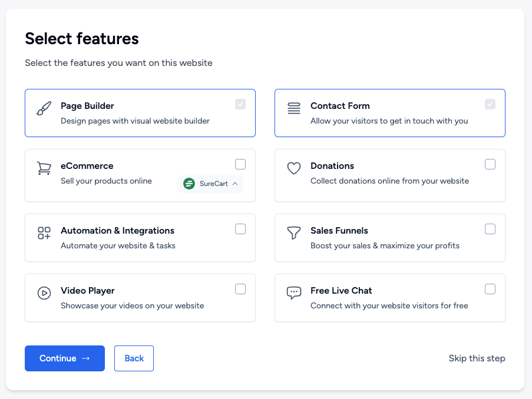Enable Sales Funnels checkbox
The width and height of the screenshot is (532, 399).
[490, 229]
